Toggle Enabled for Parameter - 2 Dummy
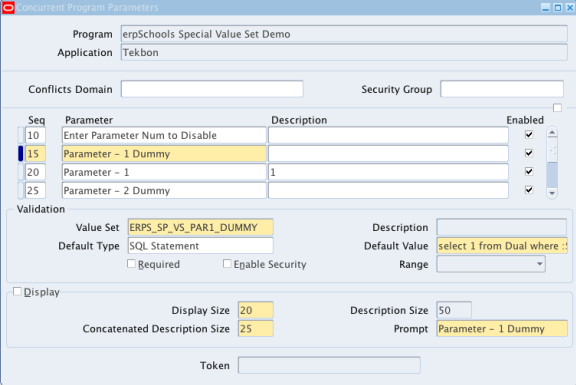Screen dimensions: 576x385 pyautogui.click(x=529, y=190)
